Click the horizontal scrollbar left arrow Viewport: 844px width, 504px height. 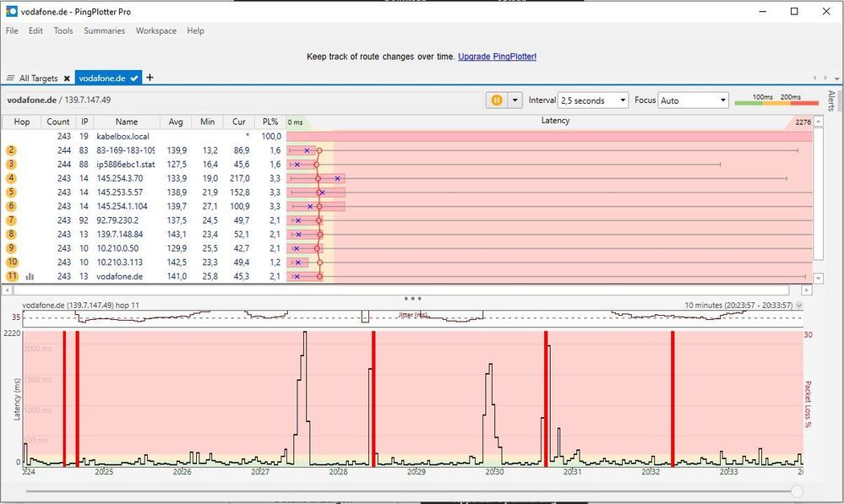pyautogui.click(x=7, y=290)
